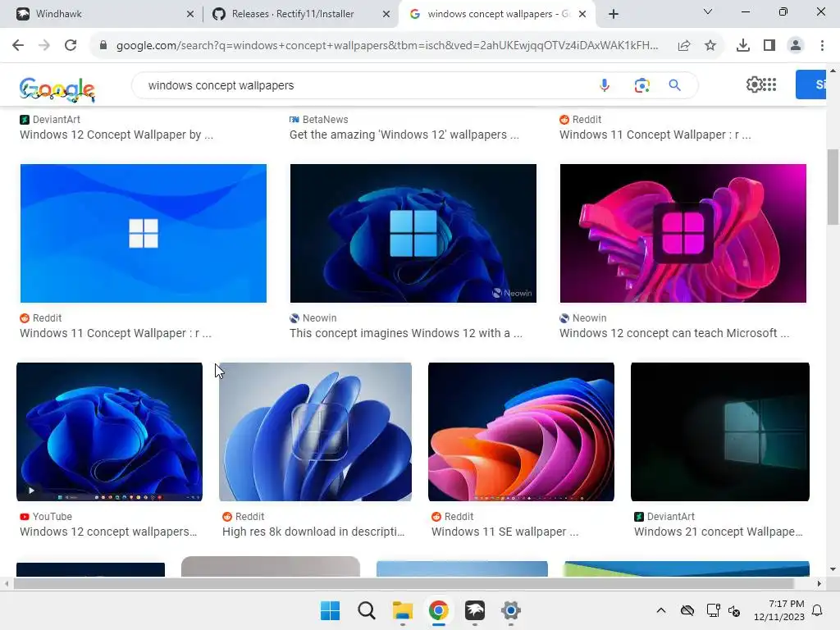
Task: Click the Chrome address bar URL
Action: 387,46
